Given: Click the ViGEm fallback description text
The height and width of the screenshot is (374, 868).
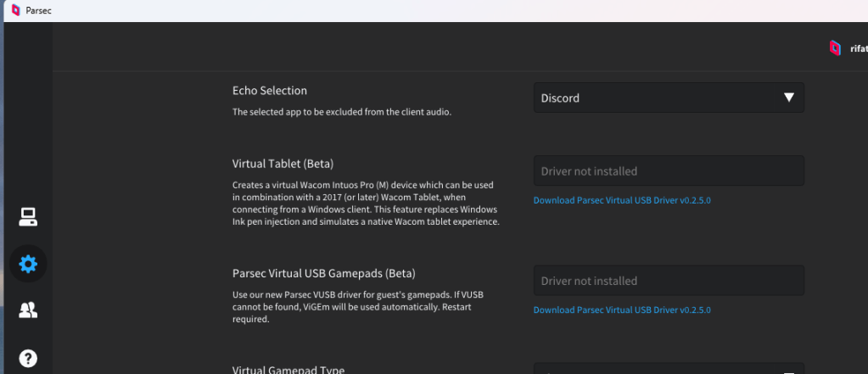Looking at the screenshot, I should (x=358, y=307).
